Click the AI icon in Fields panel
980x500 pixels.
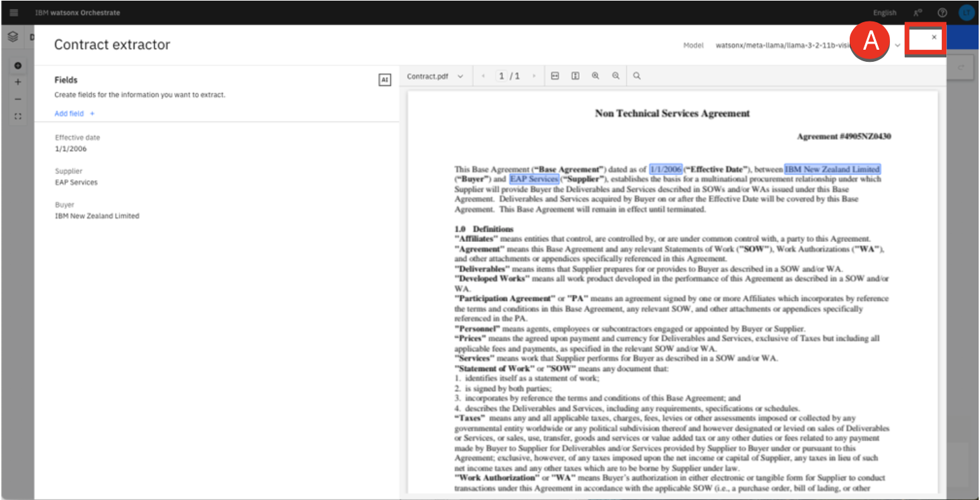pos(385,80)
